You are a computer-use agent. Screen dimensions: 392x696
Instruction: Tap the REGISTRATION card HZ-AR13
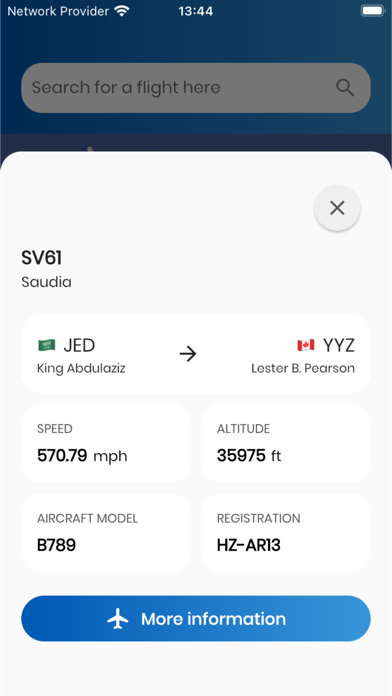point(286,533)
